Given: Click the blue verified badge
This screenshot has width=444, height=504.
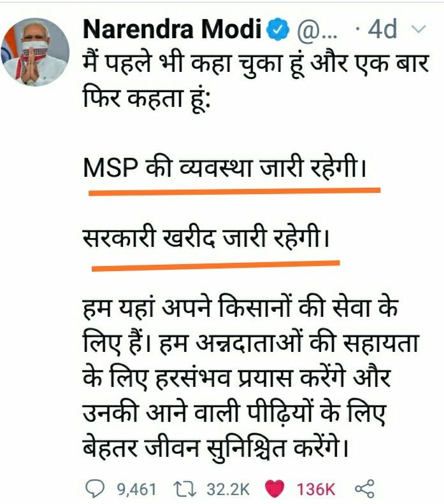Looking at the screenshot, I should pos(278,30).
